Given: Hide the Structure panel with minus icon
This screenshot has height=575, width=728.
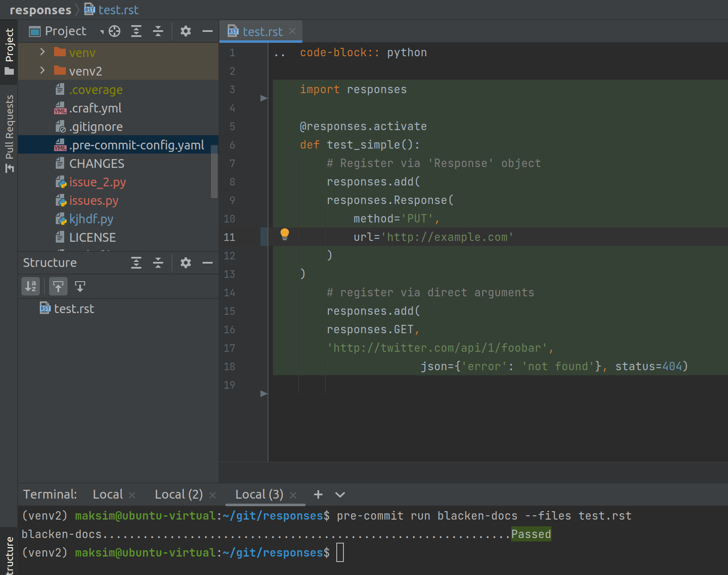Looking at the screenshot, I should click(208, 263).
